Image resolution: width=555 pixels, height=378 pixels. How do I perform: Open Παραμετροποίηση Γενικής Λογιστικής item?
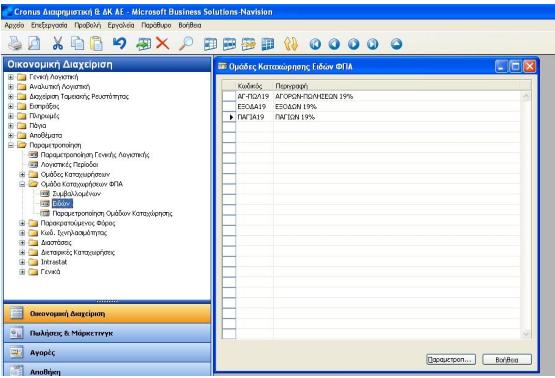(x=95, y=155)
